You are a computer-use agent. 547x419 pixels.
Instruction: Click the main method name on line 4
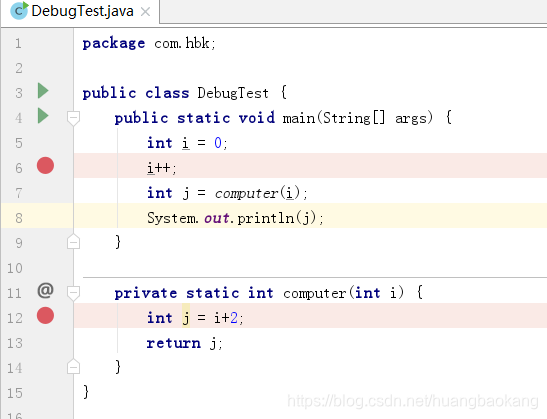coord(299,118)
